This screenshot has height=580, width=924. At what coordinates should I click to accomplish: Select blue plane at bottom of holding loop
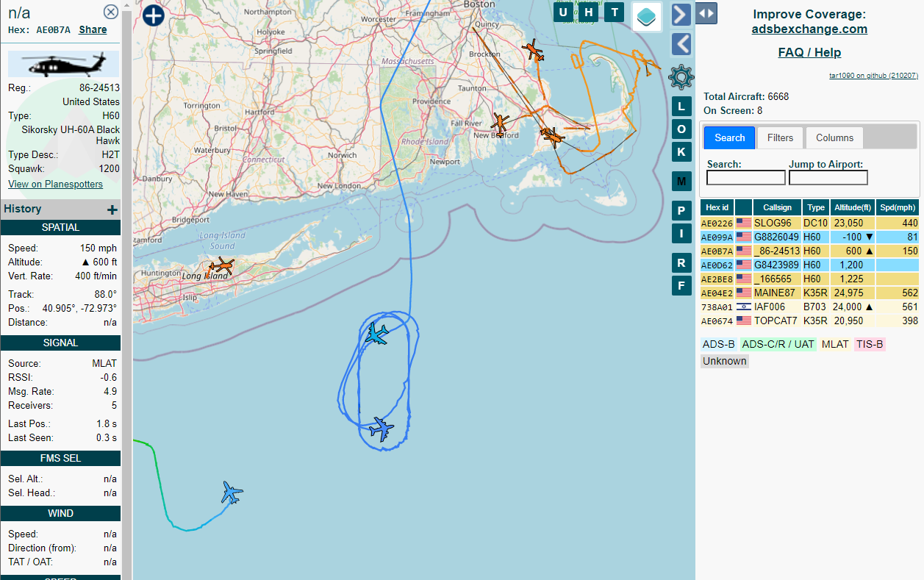pos(382,429)
